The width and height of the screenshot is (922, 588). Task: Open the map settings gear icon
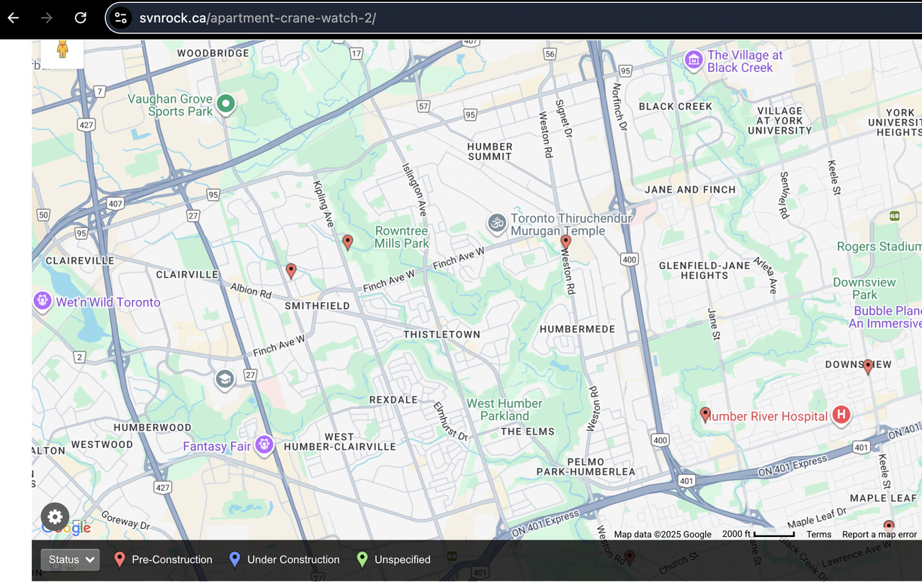pos(55,516)
